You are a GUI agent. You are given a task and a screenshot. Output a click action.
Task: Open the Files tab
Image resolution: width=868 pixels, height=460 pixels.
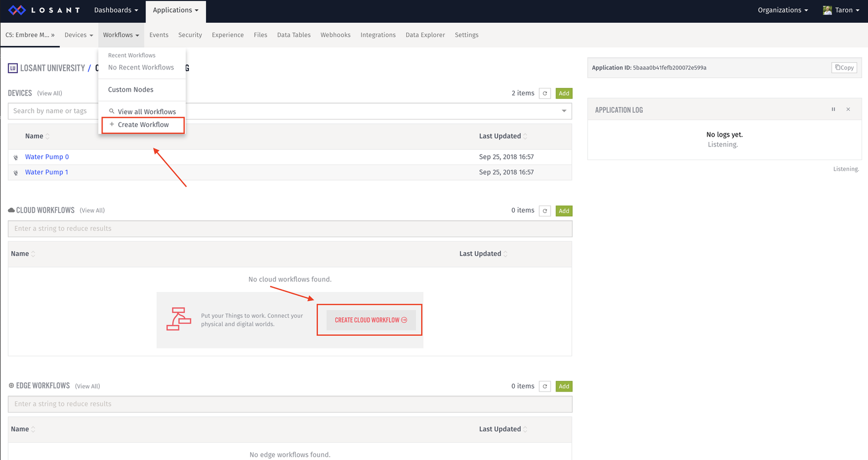(x=260, y=35)
